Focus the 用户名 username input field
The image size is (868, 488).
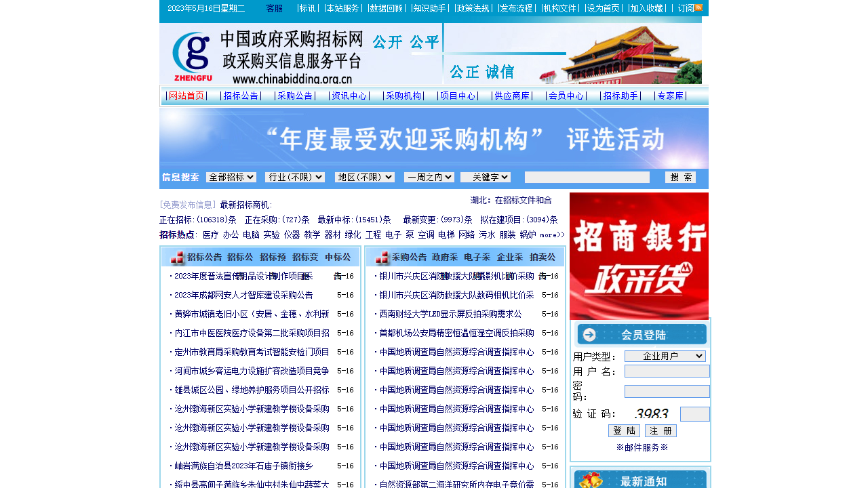click(667, 371)
